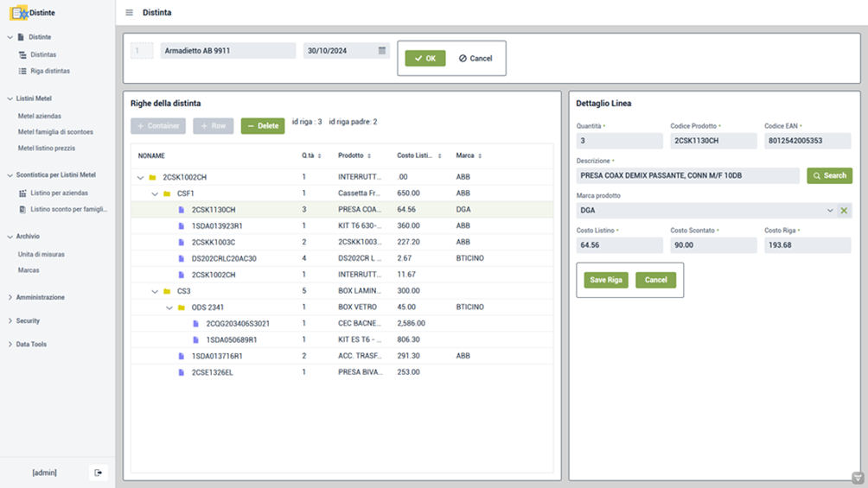The width and height of the screenshot is (868, 488).
Task: Click the Distinte app logo
Action: (19, 13)
